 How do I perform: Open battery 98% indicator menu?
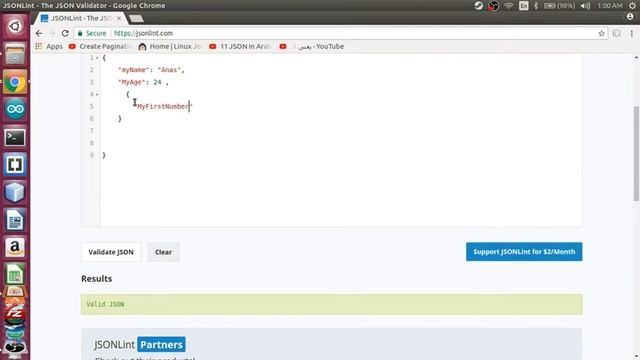(559, 6)
